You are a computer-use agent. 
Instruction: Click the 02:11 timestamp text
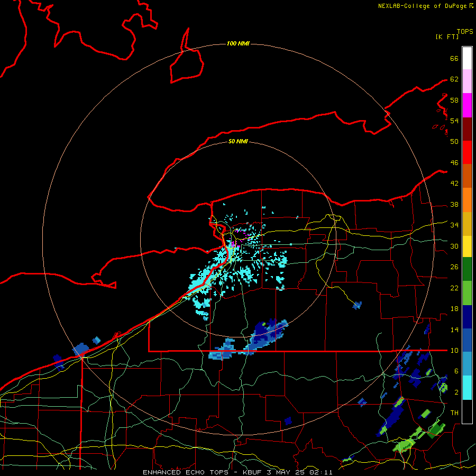click(321, 472)
